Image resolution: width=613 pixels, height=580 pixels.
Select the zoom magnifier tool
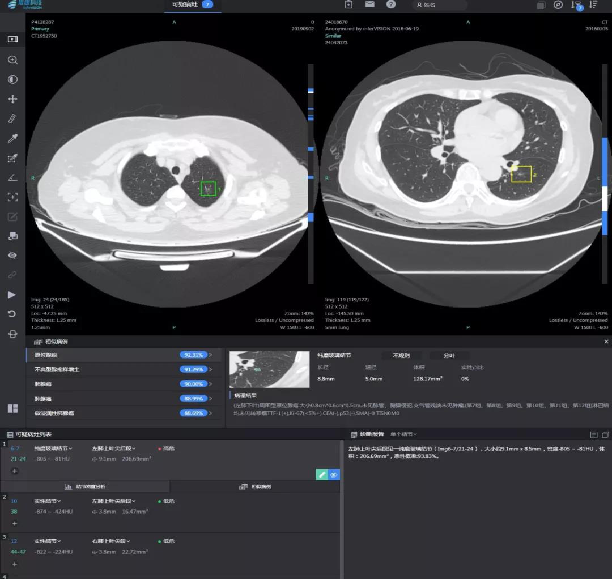13,60
